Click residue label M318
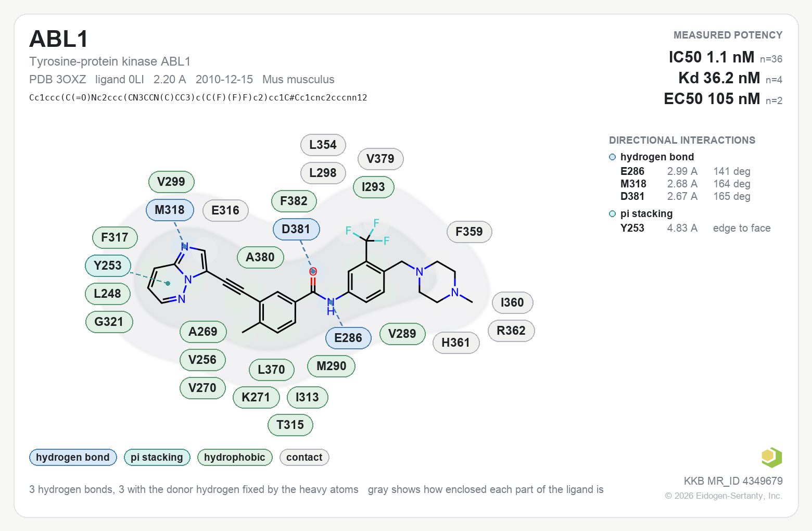This screenshot has height=531, width=812. [170, 210]
